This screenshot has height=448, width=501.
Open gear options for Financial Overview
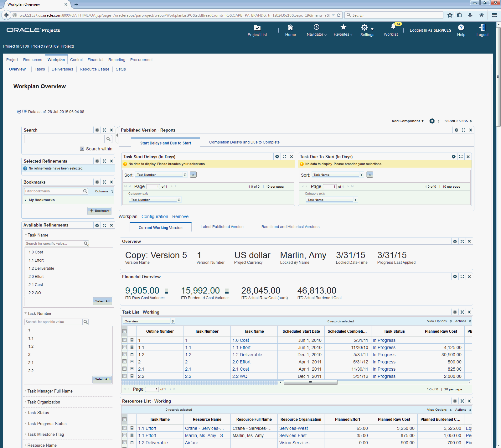tap(455, 277)
